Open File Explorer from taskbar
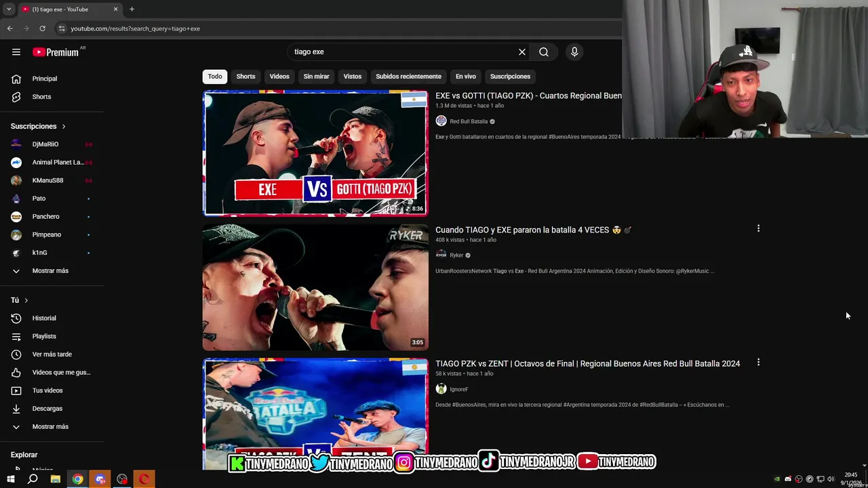Image resolution: width=868 pixels, height=488 pixels. click(55, 479)
